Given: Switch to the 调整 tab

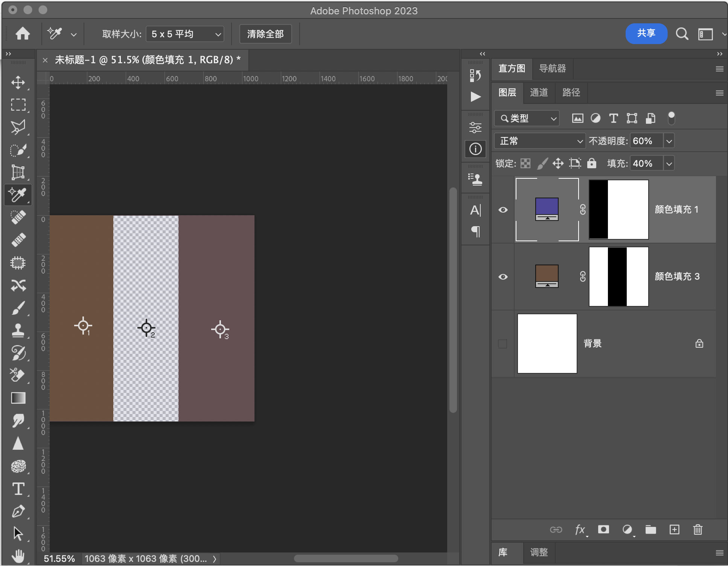Looking at the screenshot, I should point(539,552).
